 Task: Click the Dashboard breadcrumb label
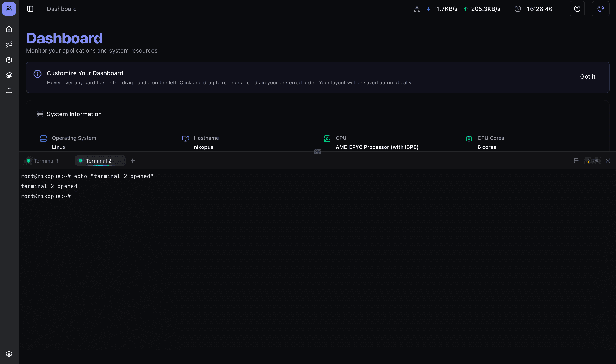pyautogui.click(x=62, y=9)
